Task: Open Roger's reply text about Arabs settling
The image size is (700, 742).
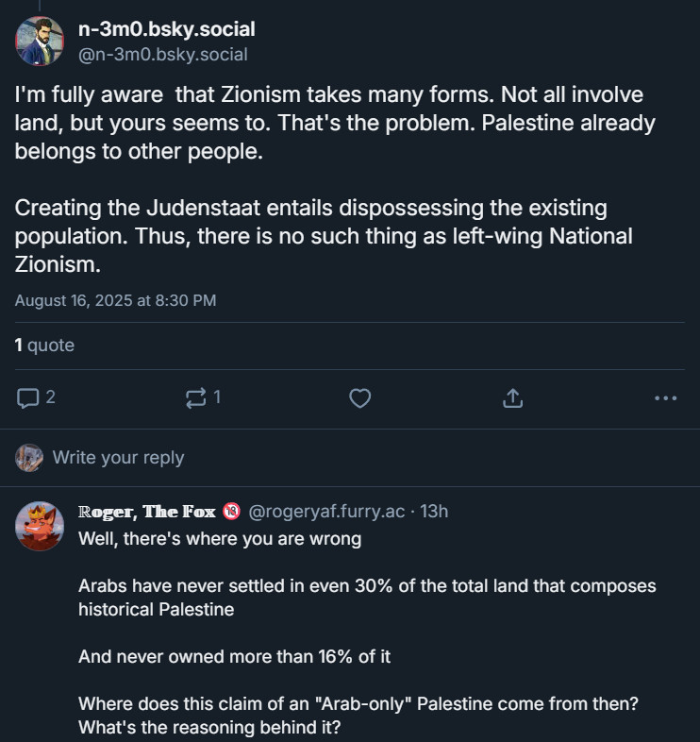Action: pyautogui.click(x=367, y=598)
